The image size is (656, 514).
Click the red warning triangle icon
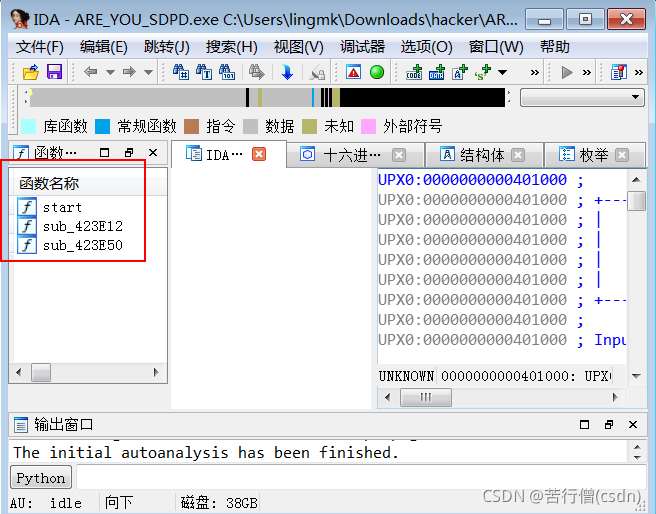pyautogui.click(x=354, y=72)
